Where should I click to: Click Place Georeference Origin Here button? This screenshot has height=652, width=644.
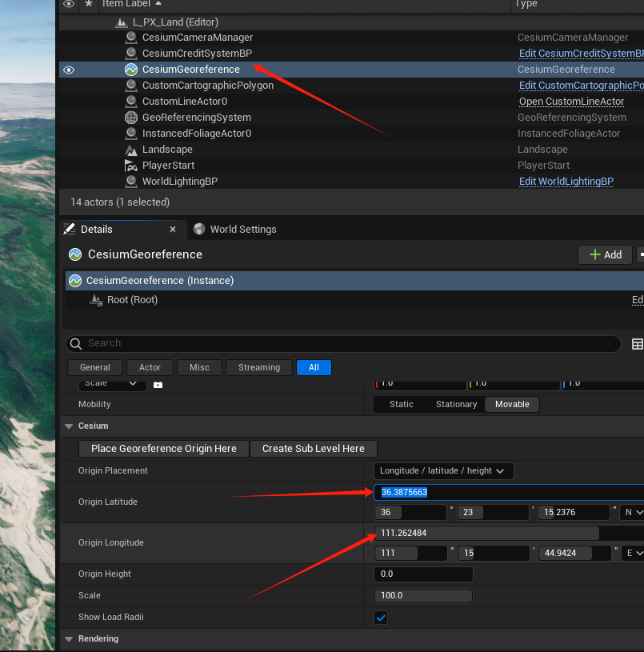[x=164, y=449]
